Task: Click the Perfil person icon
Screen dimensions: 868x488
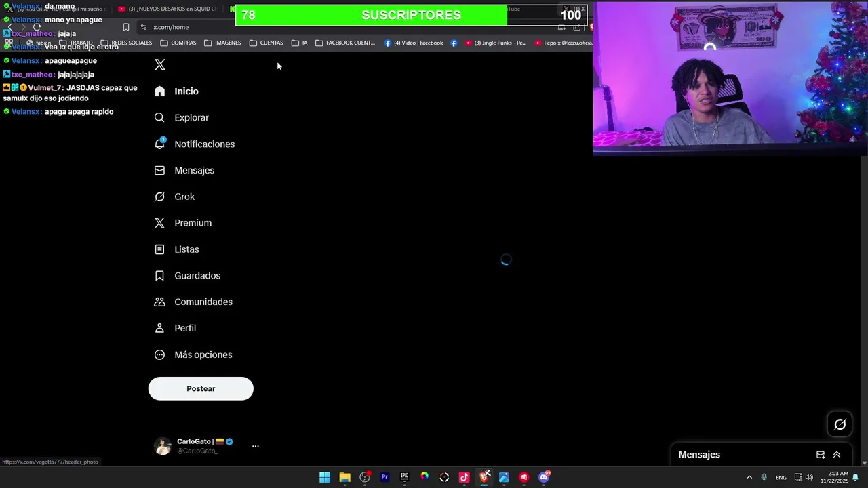Action: click(159, 328)
